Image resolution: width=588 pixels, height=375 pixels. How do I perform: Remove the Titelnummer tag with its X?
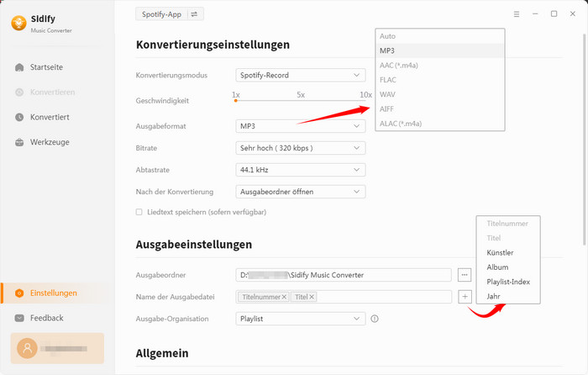(284, 297)
